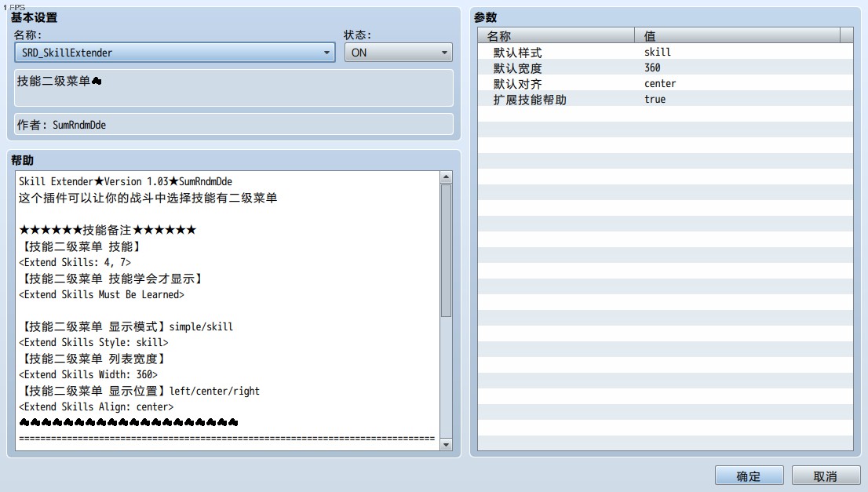Click the value 'skill' in parameters

pos(658,52)
